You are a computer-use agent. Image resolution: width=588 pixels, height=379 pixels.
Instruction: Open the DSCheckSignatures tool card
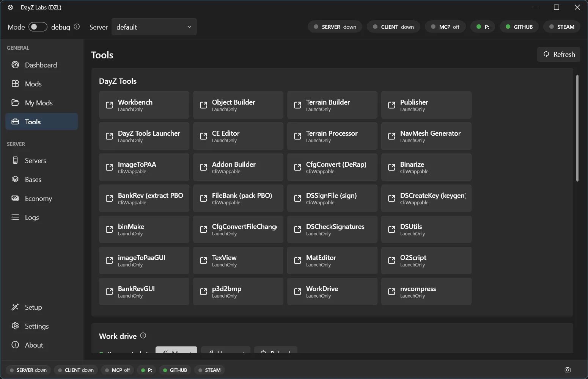point(332,229)
